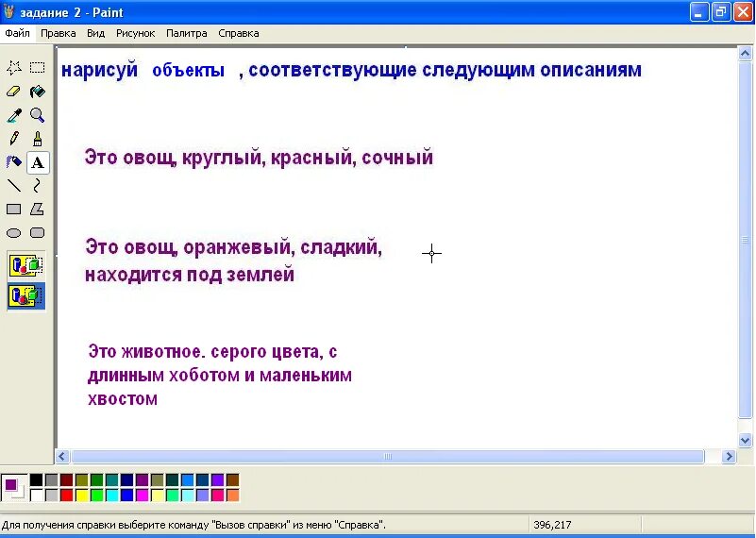Click the horizontal scrollbar left arrow
Screen dimensions: 756x538
[62, 456]
